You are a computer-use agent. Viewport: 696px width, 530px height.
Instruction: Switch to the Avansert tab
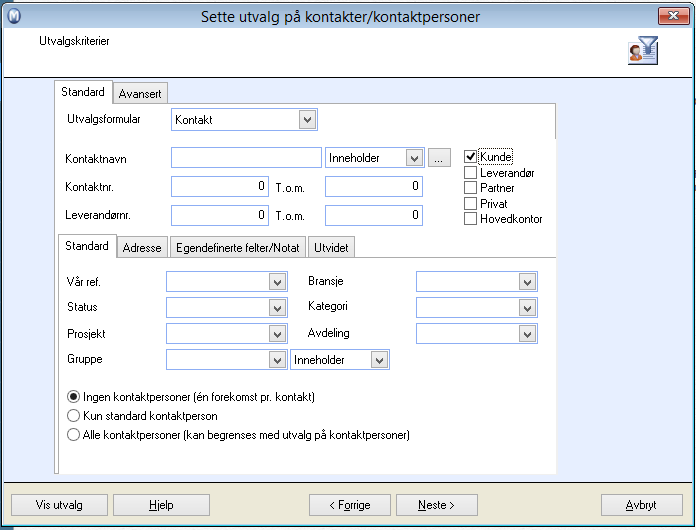coord(140,94)
